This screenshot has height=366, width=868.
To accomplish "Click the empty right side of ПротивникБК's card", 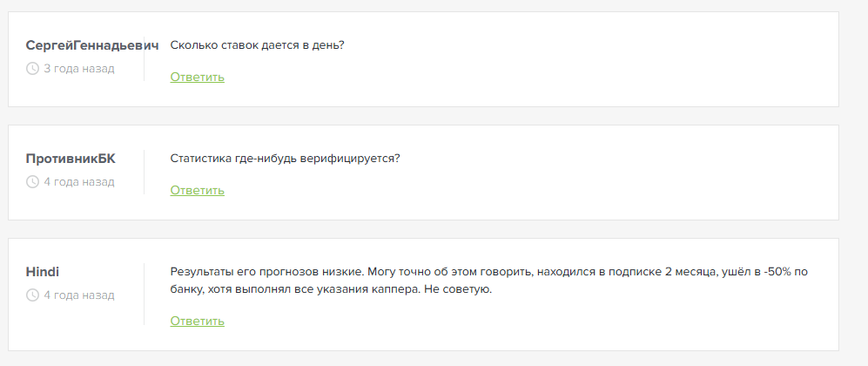I will [x=653, y=174].
